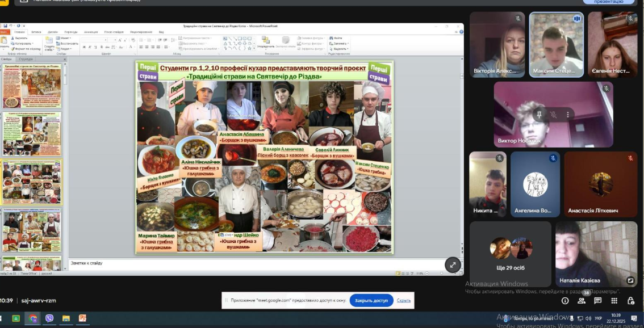Open the meeting details info icon

(x=565, y=301)
